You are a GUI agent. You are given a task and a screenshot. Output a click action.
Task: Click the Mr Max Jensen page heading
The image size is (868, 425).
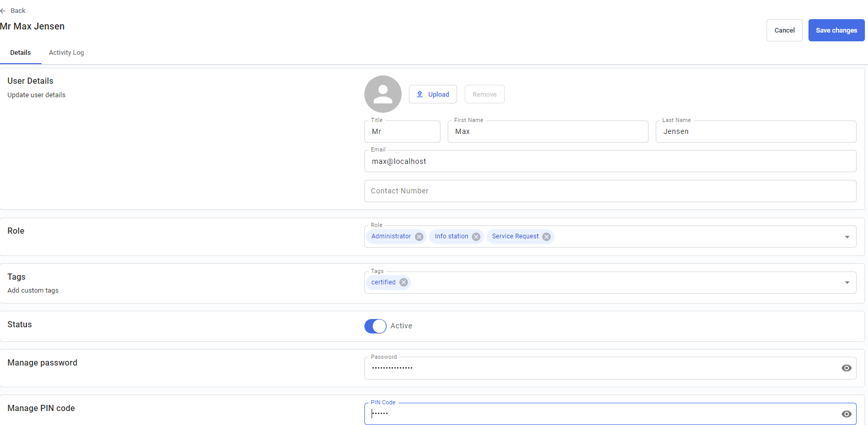click(x=32, y=26)
